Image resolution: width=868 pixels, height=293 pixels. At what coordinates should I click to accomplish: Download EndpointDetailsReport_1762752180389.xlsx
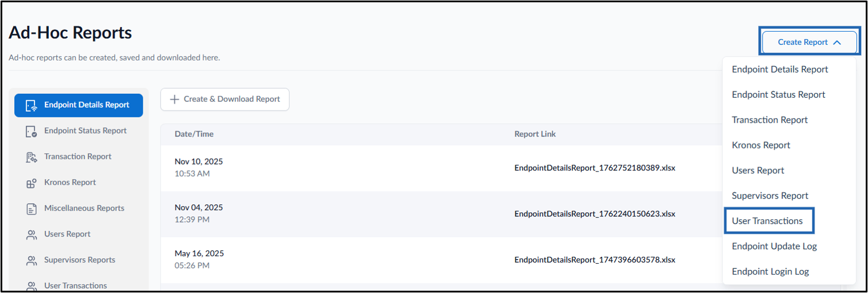(x=595, y=168)
